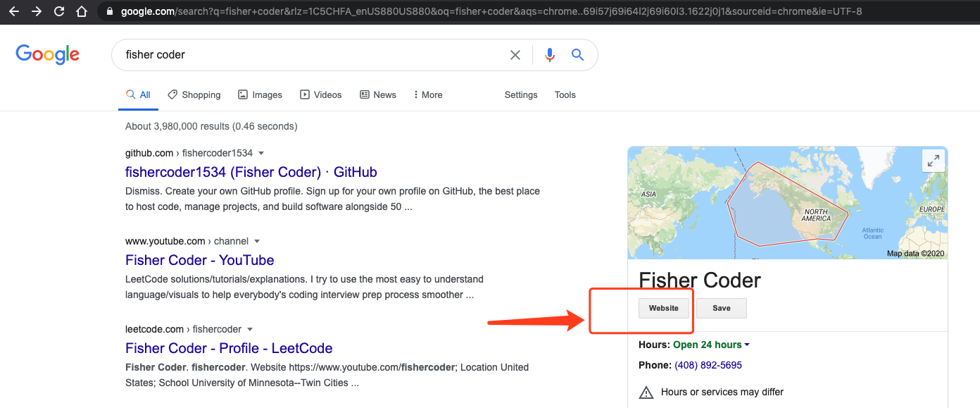980x408 pixels.
Task: Click the Website button in knowledge panel
Action: 664,308
